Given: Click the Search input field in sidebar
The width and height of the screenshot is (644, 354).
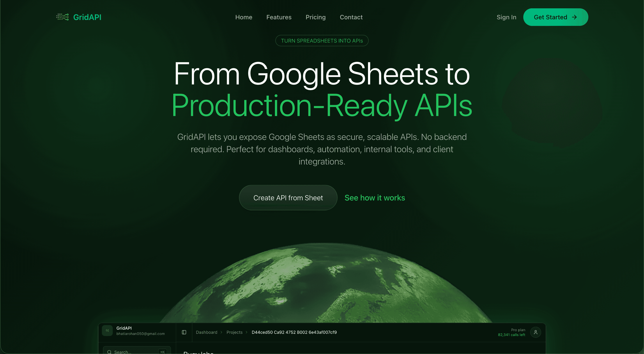Looking at the screenshot, I should click(137, 350).
